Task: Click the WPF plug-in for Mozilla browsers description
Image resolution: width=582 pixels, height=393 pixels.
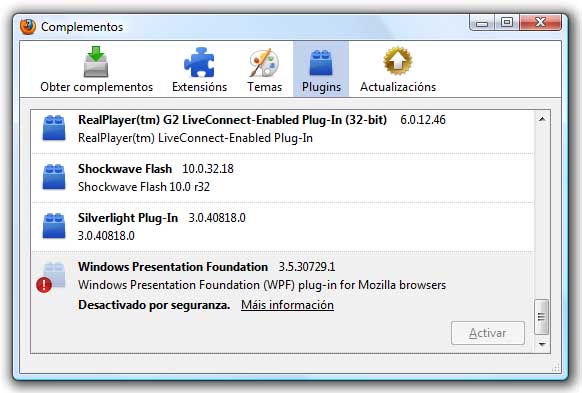Action: tap(262, 285)
